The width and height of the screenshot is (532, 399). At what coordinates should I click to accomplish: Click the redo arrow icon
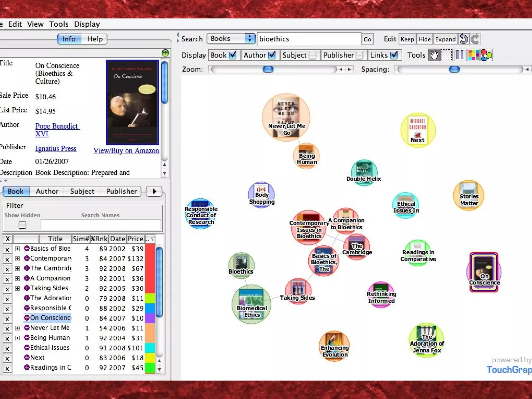[475, 39]
